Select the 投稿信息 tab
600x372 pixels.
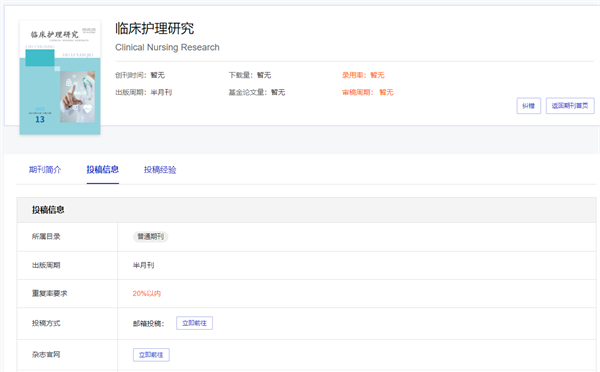pyautogui.click(x=103, y=170)
